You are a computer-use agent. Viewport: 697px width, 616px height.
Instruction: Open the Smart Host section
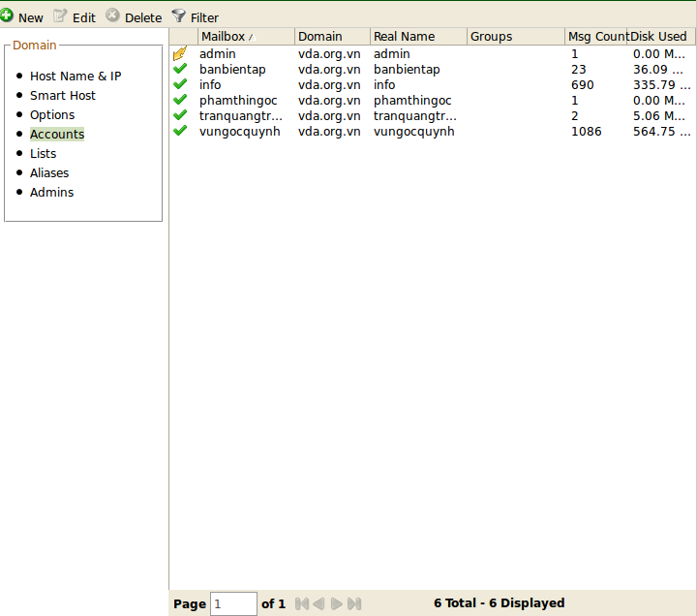[63, 96]
